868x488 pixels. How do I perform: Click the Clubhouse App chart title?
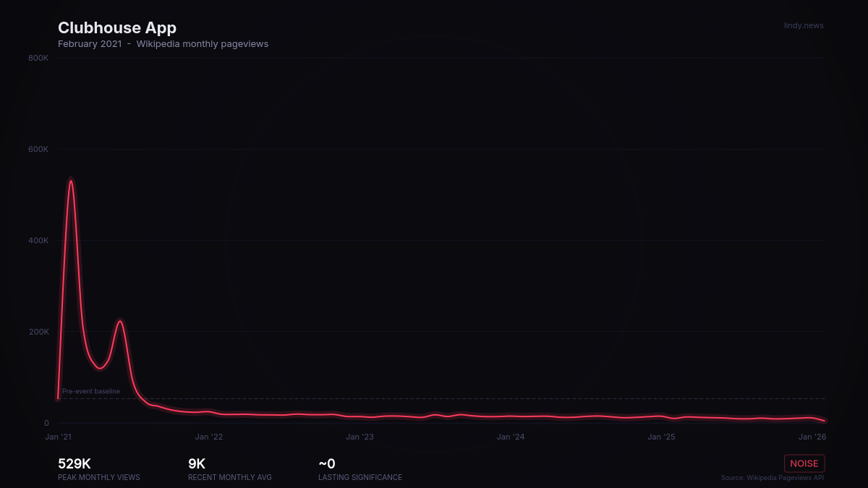(117, 28)
